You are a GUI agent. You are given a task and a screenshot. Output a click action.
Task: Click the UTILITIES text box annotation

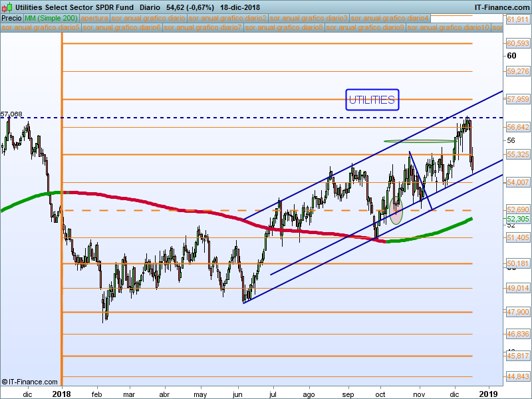372,100
